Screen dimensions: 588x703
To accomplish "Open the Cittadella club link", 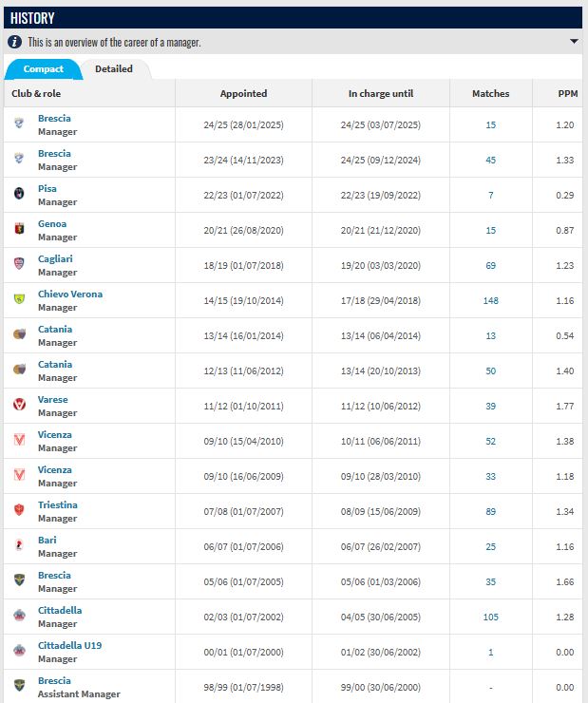I will pyautogui.click(x=60, y=610).
